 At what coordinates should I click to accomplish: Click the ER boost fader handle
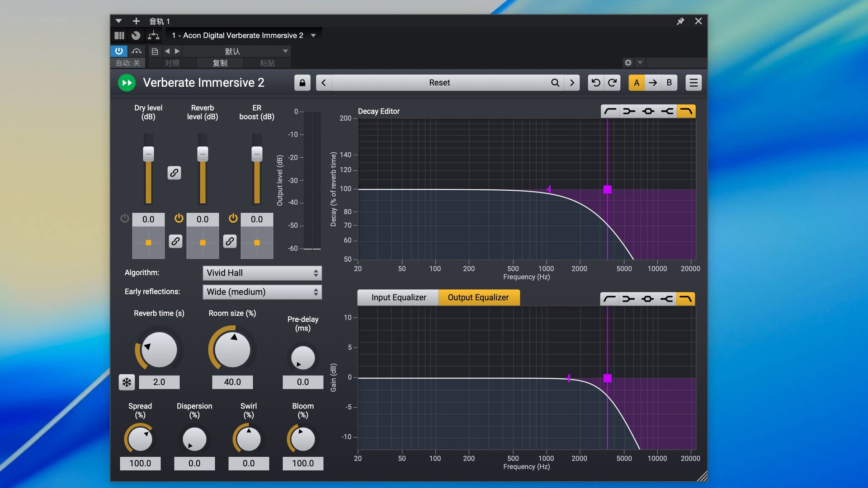point(257,154)
